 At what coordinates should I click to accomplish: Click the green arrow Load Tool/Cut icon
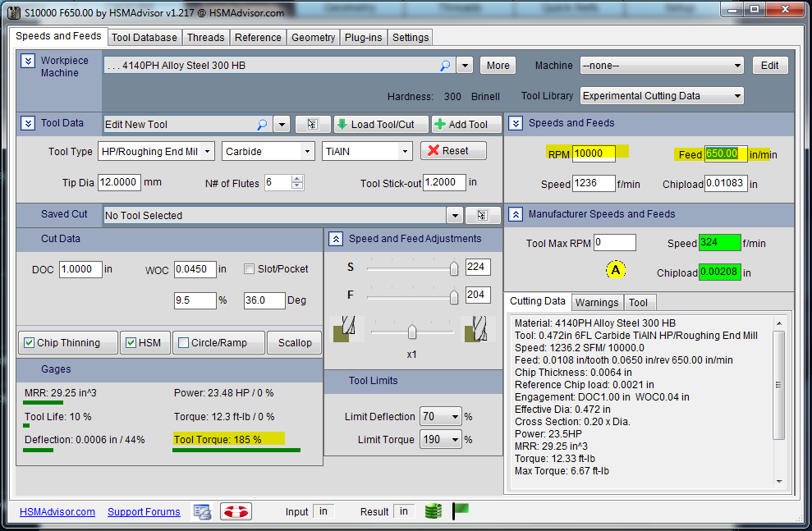coord(342,124)
